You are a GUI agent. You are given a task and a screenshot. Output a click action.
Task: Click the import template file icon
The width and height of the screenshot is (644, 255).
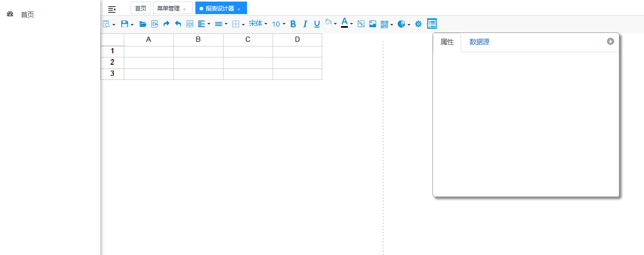(x=155, y=24)
